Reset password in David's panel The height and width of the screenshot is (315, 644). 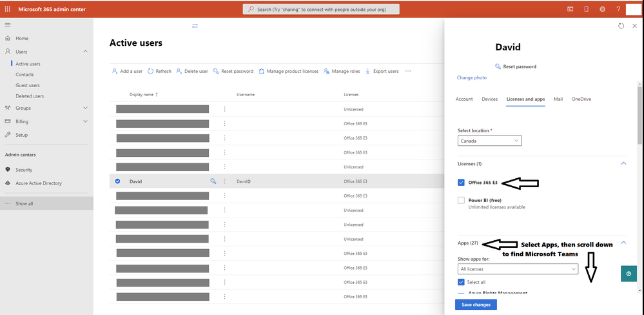point(516,66)
